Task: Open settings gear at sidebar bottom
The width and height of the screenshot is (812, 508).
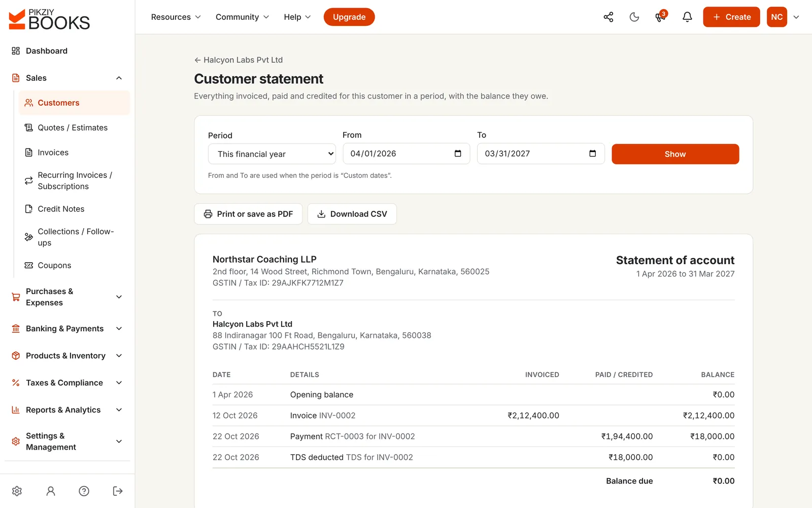Action: [x=17, y=491]
